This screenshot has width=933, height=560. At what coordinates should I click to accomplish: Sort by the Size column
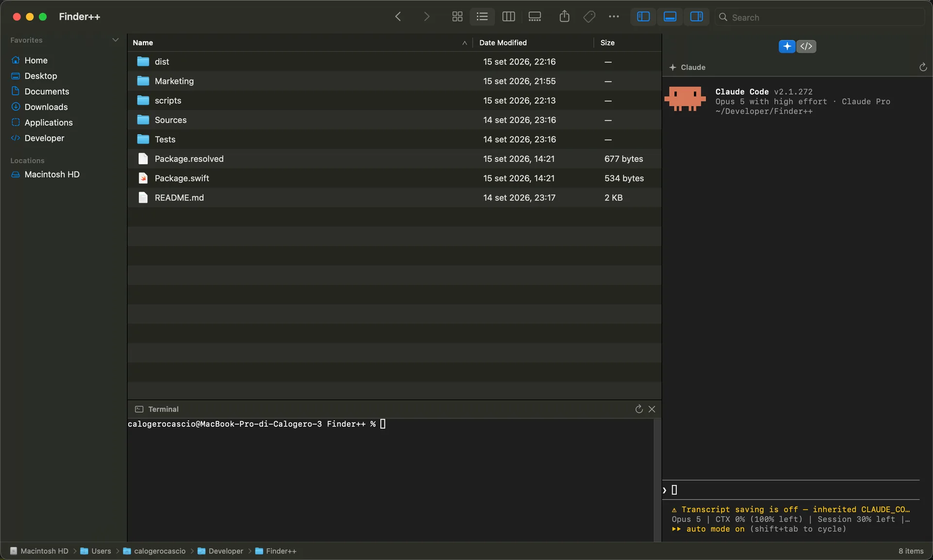click(627, 43)
